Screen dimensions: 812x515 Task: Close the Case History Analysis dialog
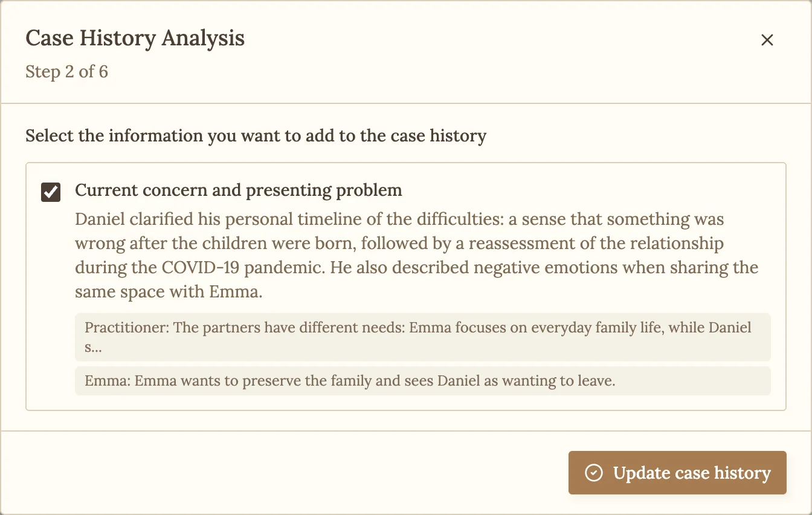point(767,40)
